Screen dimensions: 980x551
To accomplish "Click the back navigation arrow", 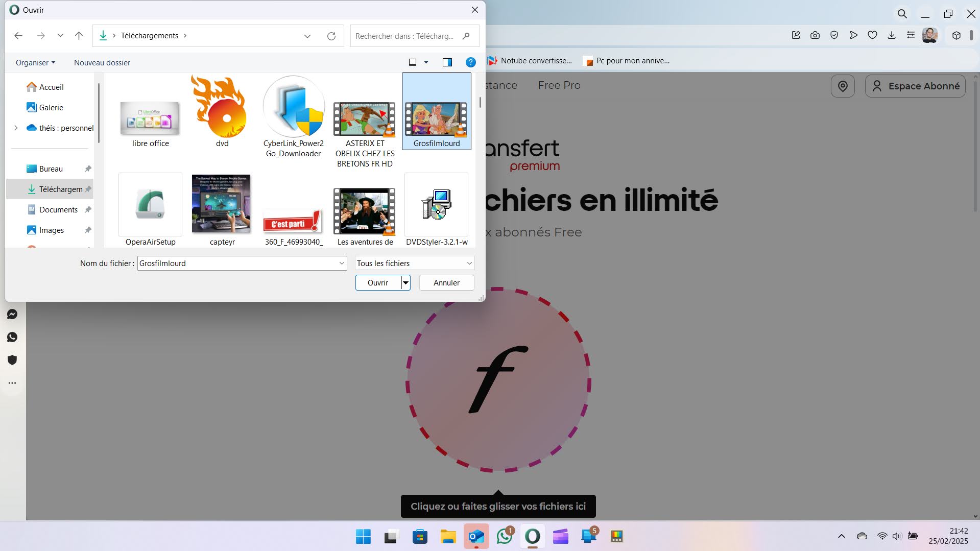I will pyautogui.click(x=18, y=36).
